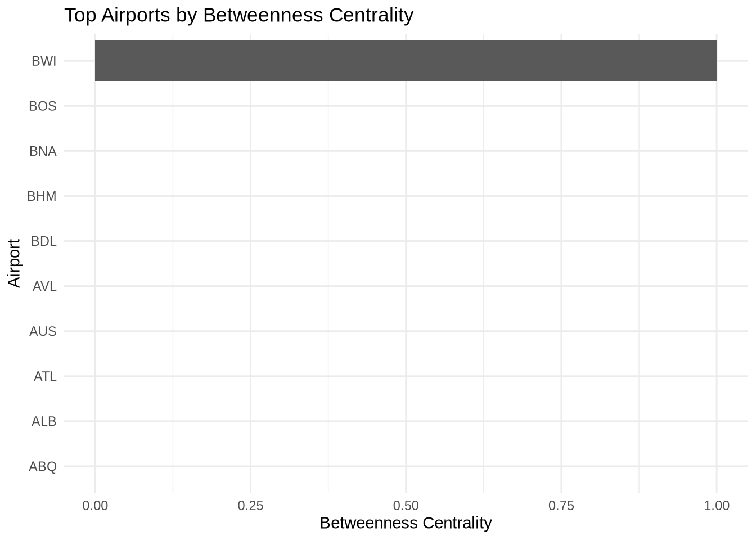Screen dimensions: 756x540
Task: Click the AVL airport axis label
Action: pos(44,286)
